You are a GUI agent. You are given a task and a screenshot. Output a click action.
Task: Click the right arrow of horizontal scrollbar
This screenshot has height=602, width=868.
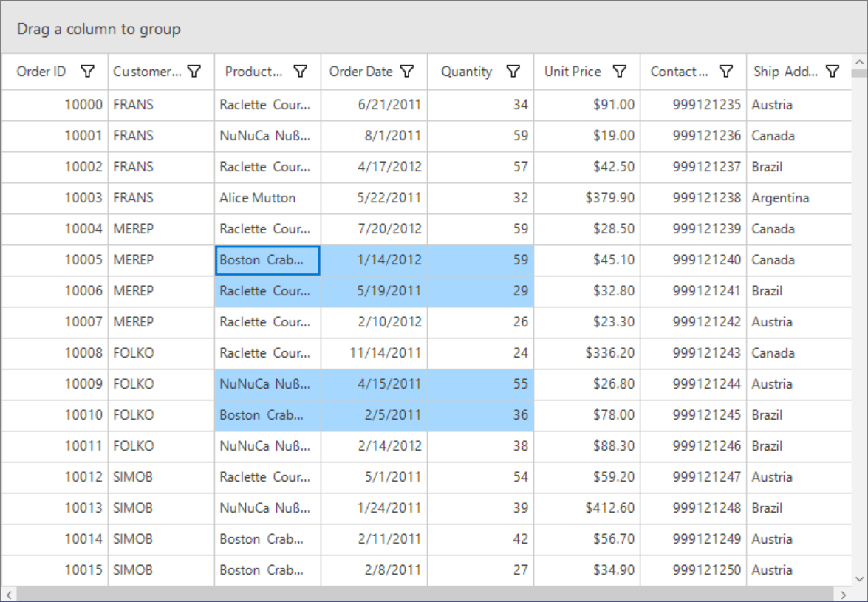click(x=846, y=593)
